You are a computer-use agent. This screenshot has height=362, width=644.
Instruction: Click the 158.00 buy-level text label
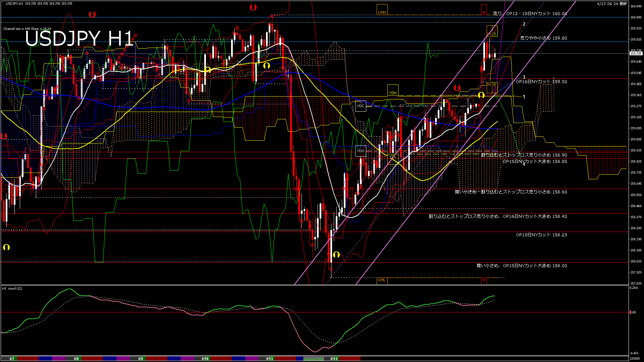click(522, 266)
